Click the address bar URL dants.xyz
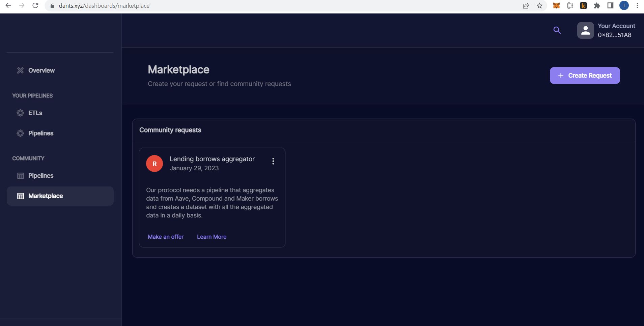644x326 pixels. pyautogui.click(x=104, y=6)
